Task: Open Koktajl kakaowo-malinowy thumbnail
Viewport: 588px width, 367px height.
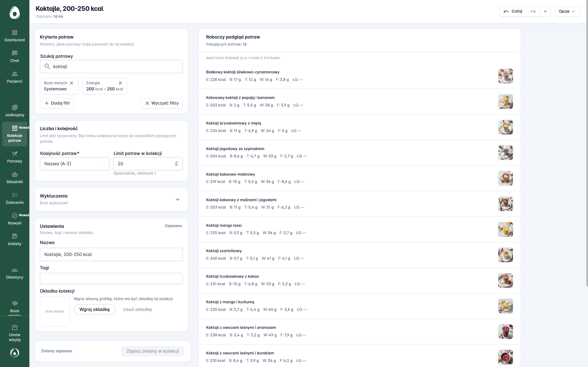Action: coord(506,178)
